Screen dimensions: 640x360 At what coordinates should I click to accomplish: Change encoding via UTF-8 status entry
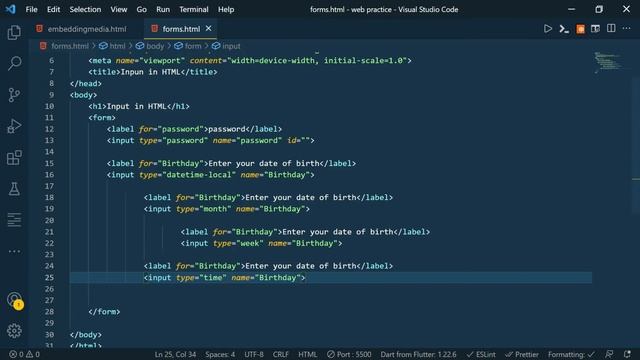pos(254,354)
